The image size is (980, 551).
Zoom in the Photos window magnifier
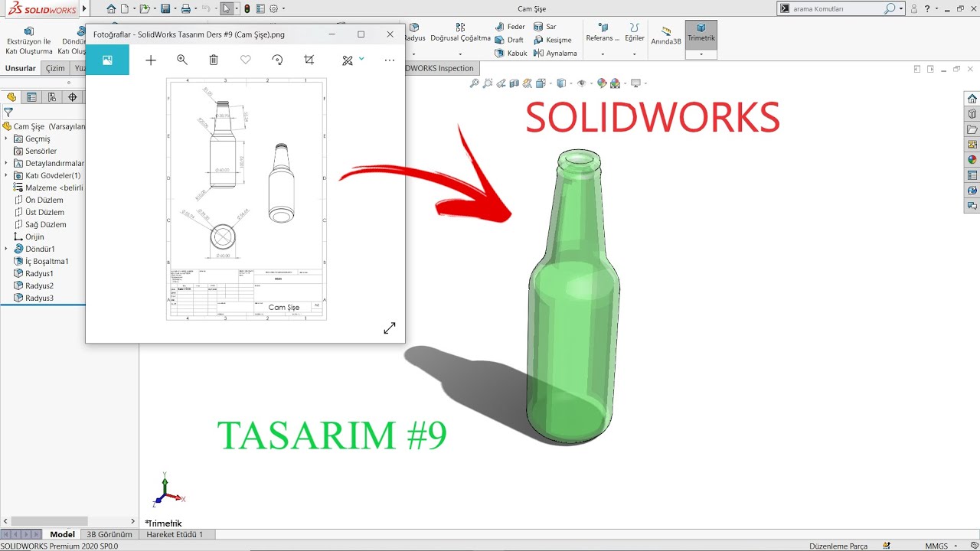pyautogui.click(x=182, y=60)
